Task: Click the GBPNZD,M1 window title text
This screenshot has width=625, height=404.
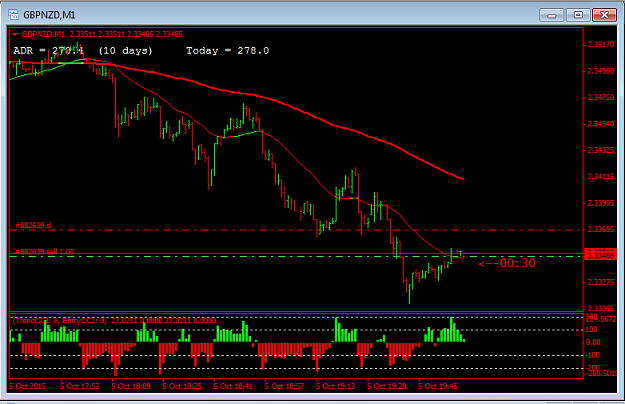Action: pos(49,15)
